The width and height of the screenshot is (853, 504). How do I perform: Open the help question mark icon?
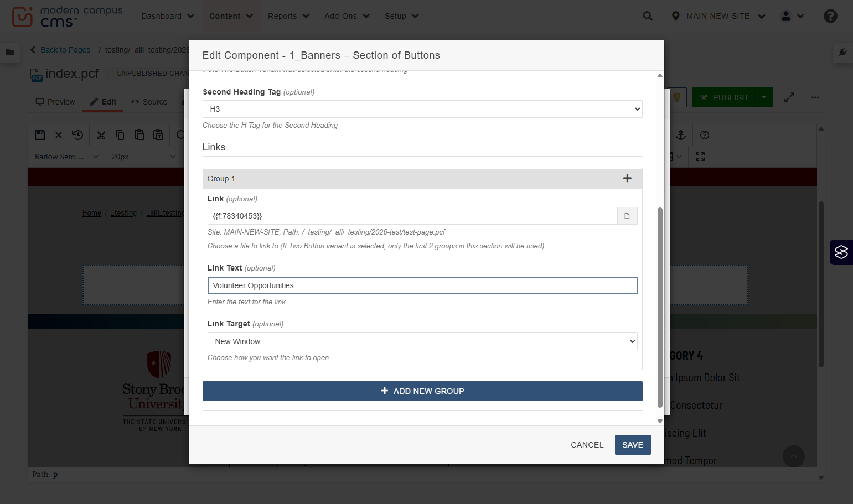(830, 16)
